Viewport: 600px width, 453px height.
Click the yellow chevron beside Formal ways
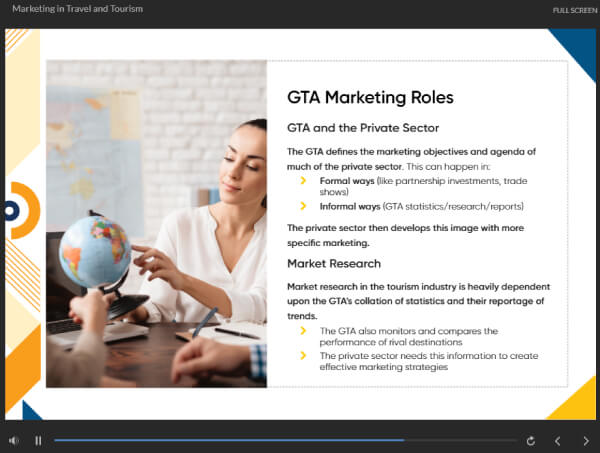point(303,181)
